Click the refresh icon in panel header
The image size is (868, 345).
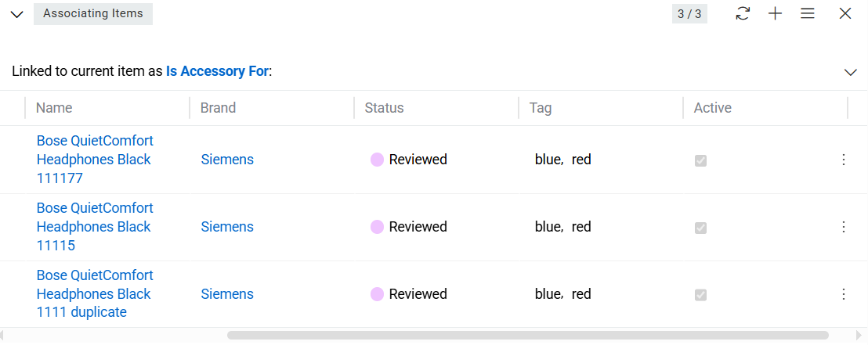tap(743, 13)
